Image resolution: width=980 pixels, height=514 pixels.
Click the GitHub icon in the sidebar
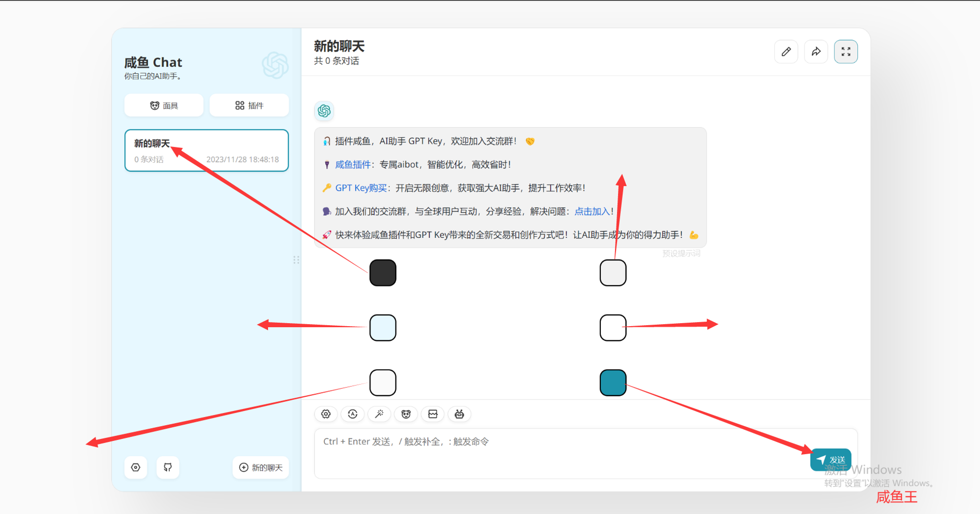(x=168, y=467)
